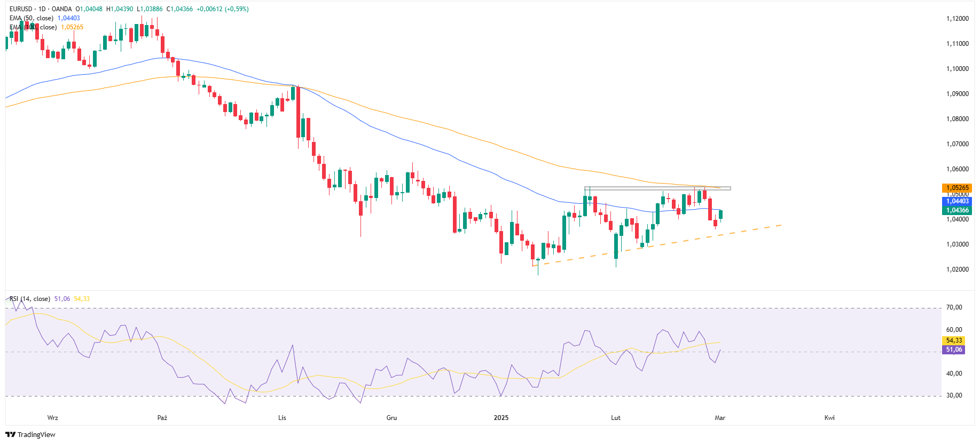Select the RSI (14, close) indicator legend

(x=30, y=299)
